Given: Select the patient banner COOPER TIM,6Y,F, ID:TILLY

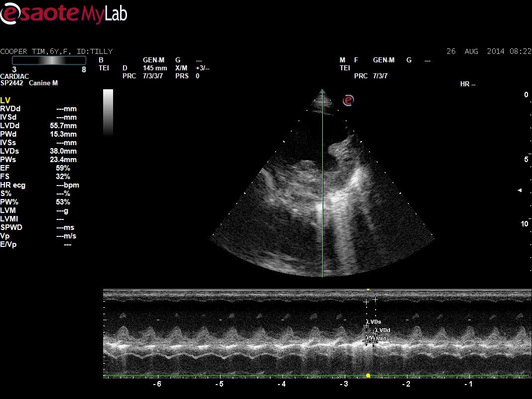Looking at the screenshot, I should tap(57, 51).
